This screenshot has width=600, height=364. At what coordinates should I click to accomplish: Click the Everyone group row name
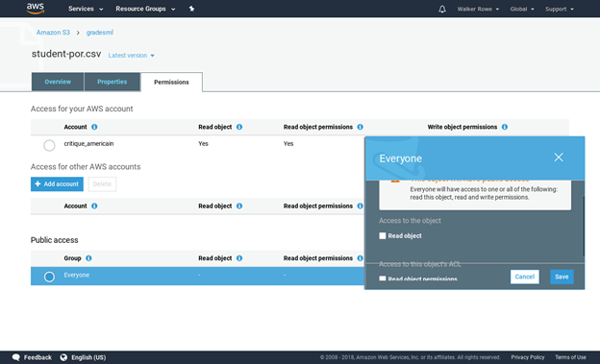[77, 275]
